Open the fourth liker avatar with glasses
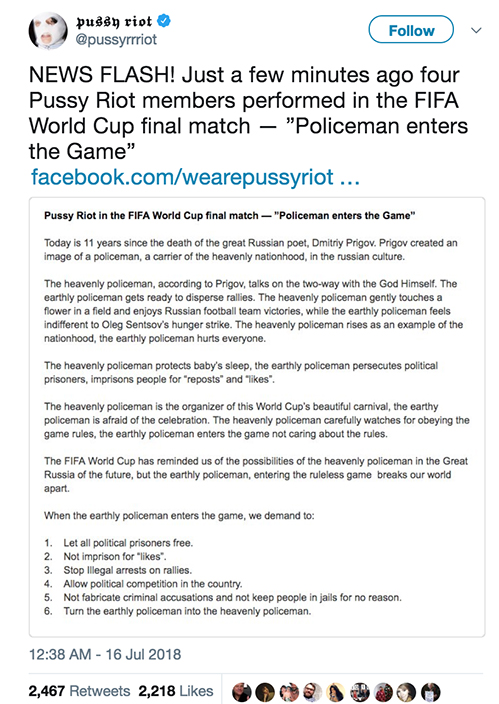499x704 pixels. pyautogui.click(x=313, y=692)
